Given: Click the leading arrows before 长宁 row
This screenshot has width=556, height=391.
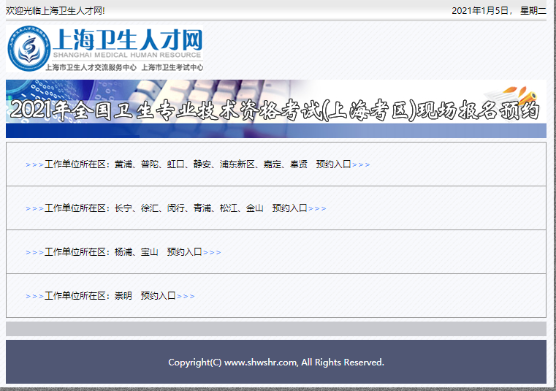Looking at the screenshot, I should click(34, 209).
